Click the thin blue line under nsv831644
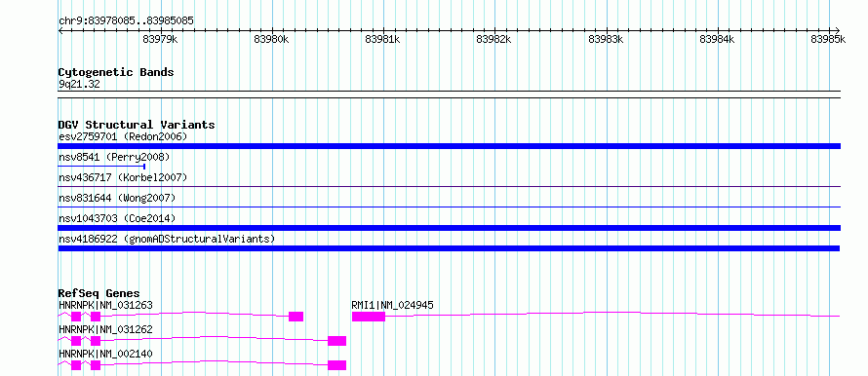The width and height of the screenshot is (868, 376). (449, 207)
